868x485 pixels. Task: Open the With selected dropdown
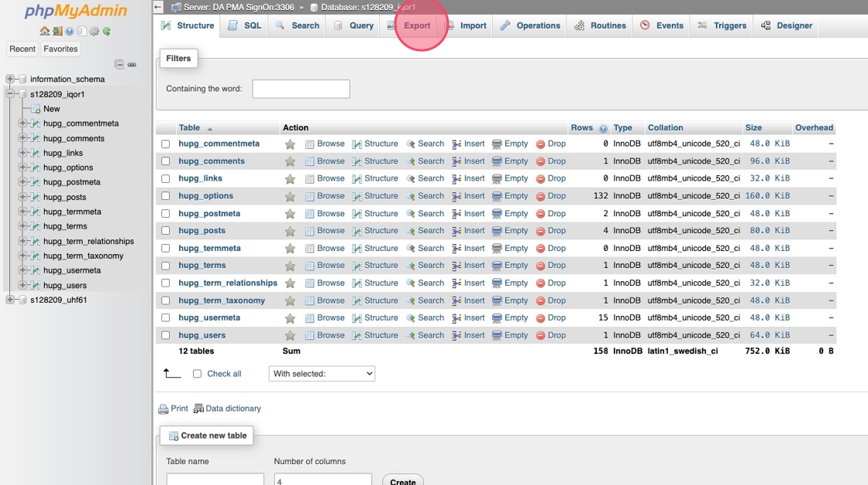322,373
